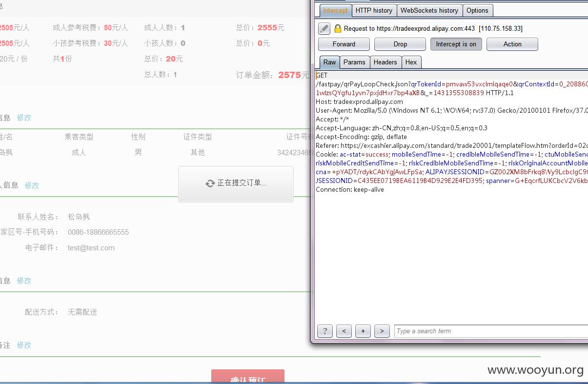
Task: Click the Host: tradeexprod.alipay.com line
Action: coord(359,101)
